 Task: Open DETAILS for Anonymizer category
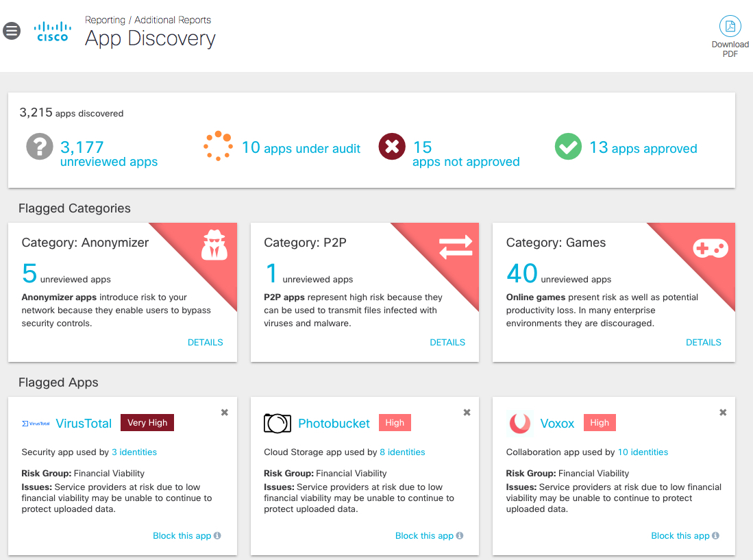pos(205,343)
